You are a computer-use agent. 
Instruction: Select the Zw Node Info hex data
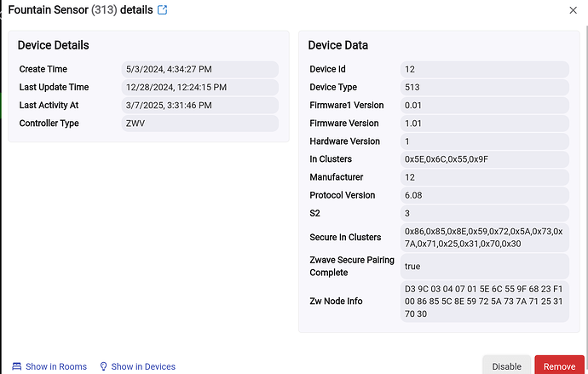(x=484, y=302)
